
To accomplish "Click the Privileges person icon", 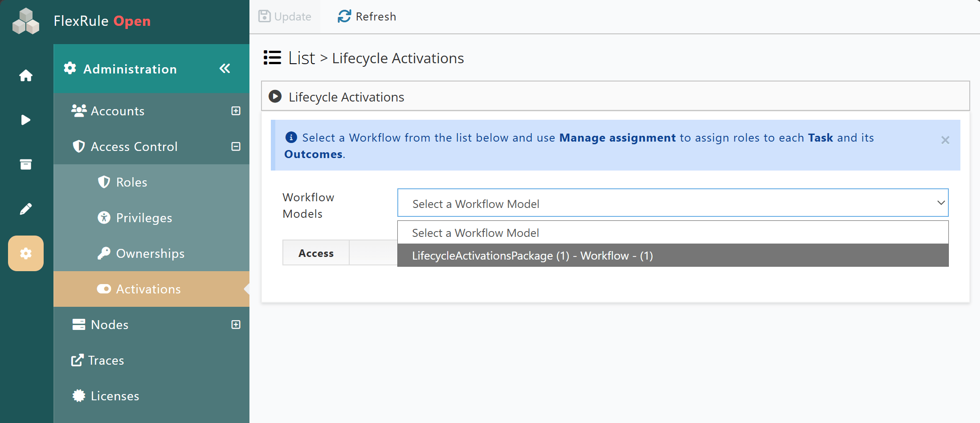I will (x=104, y=217).
